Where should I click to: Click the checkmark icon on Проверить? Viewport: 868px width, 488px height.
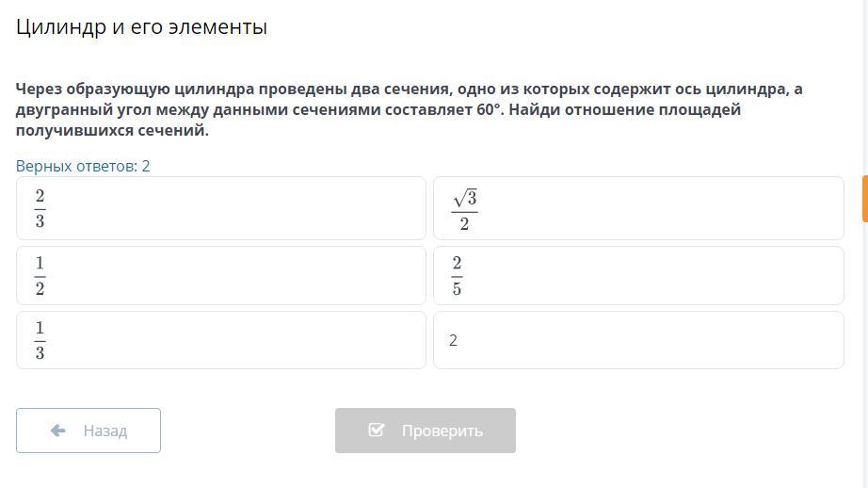(377, 431)
